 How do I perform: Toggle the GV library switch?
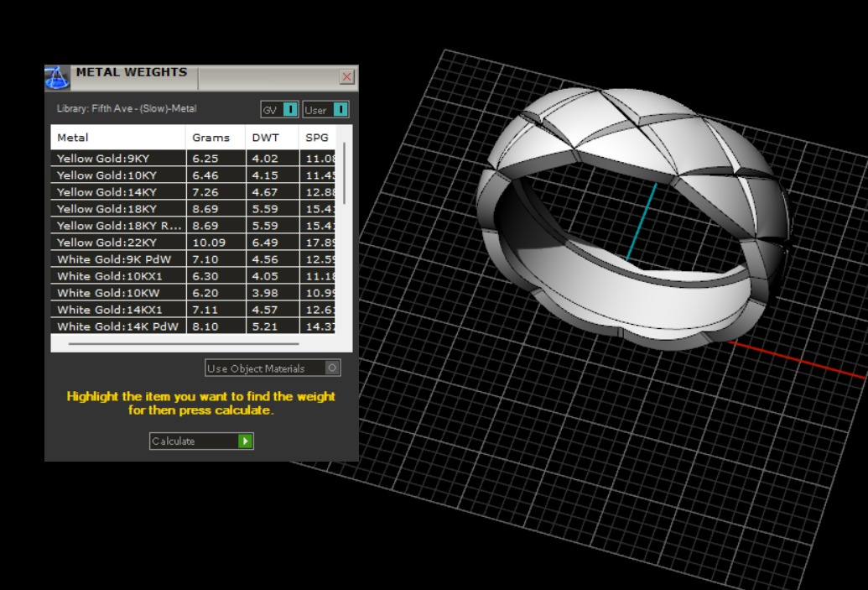279,110
